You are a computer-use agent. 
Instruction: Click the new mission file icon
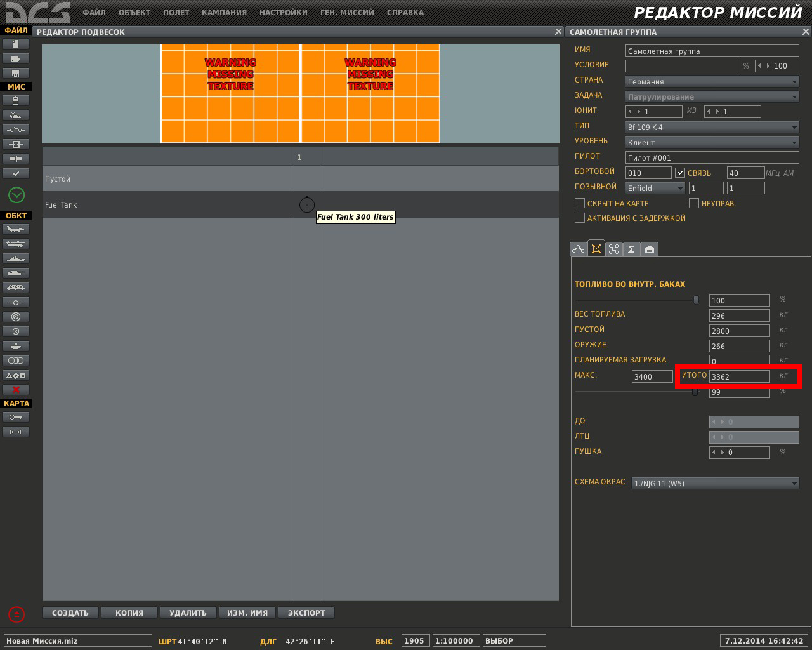pos(16,44)
